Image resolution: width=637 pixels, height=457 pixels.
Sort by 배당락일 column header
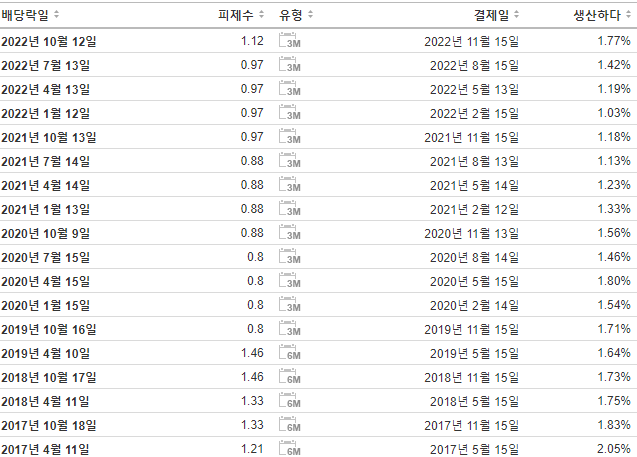coord(30,15)
